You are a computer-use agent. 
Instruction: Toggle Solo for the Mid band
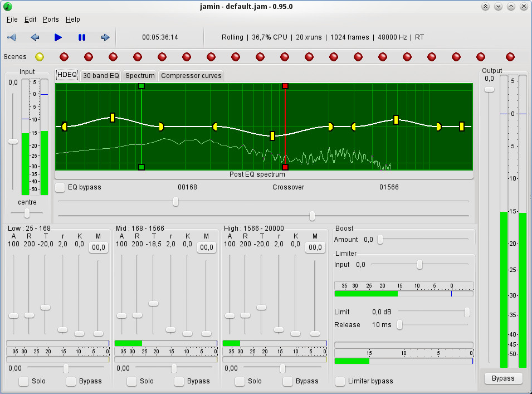(131, 381)
